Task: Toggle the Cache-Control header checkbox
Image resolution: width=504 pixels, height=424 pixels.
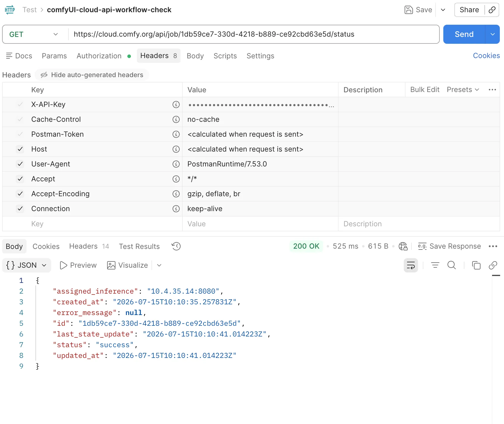Action: coord(20,119)
